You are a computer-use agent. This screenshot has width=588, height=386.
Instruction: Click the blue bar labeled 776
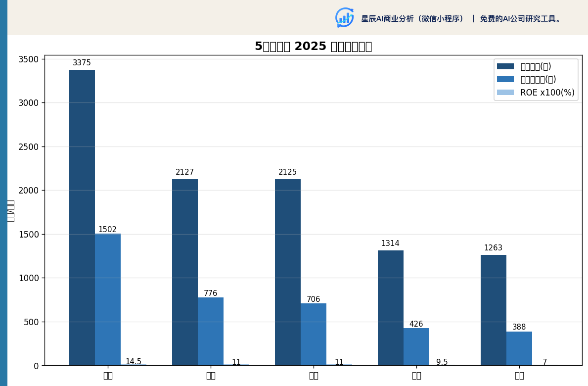tap(210, 331)
